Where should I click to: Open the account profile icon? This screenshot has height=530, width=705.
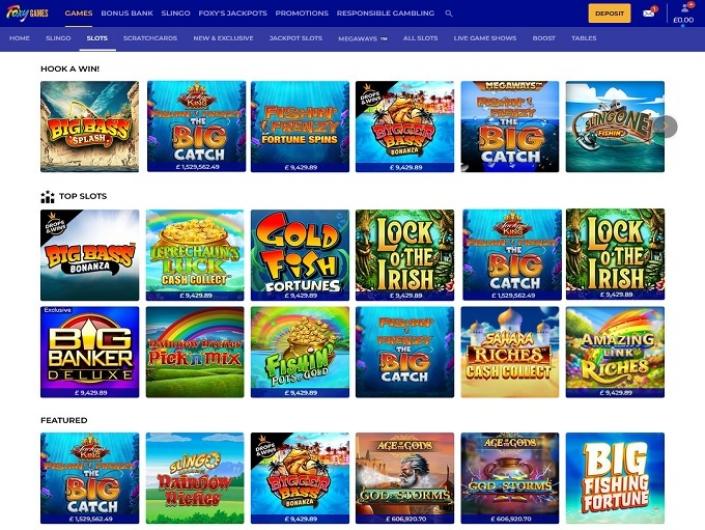click(685, 8)
